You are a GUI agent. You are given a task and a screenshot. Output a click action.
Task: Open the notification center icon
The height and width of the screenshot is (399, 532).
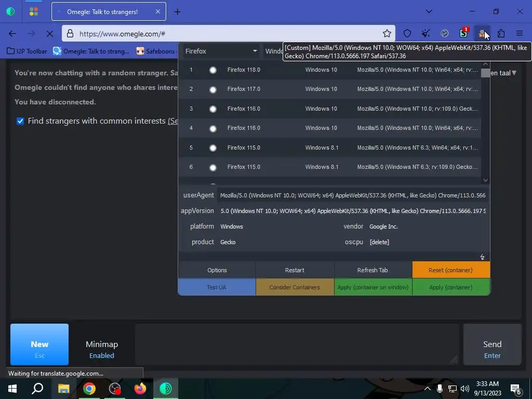coord(516,390)
